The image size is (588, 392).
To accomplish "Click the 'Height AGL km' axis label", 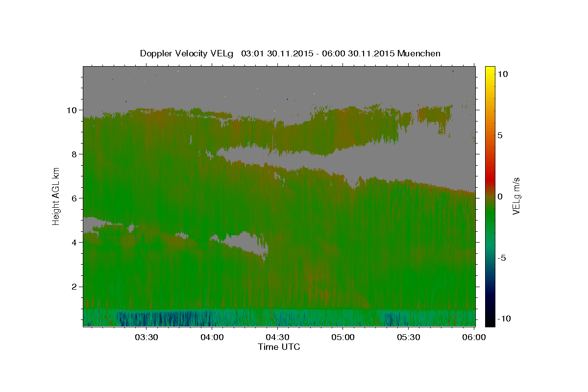I will [x=56, y=196].
